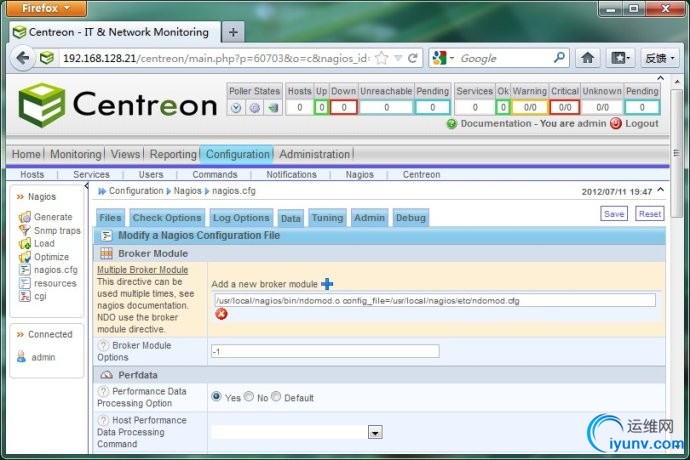Click the Snmp traps funnel icon
This screenshot has height=460, width=690.
tap(24, 230)
